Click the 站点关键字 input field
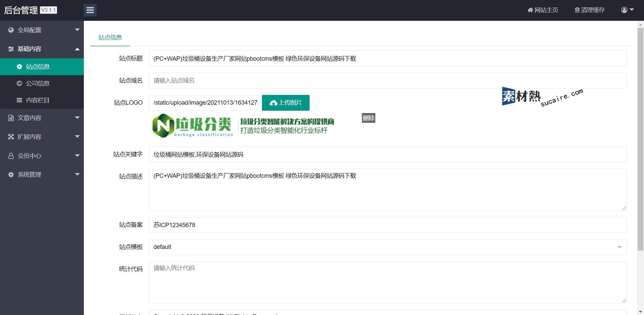644x315 pixels. tap(387, 154)
